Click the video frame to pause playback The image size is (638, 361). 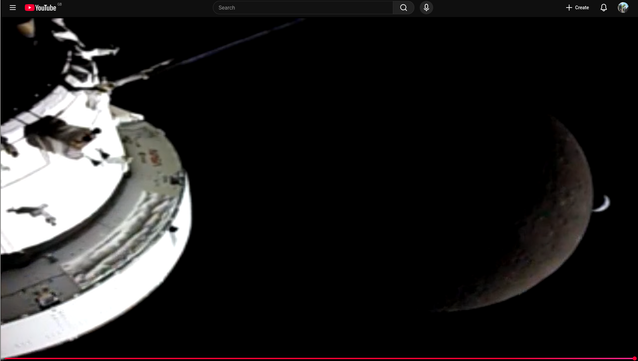point(319,187)
